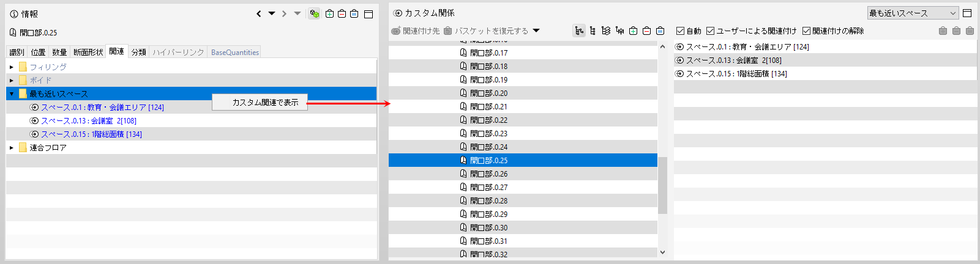Open link スペース.0.15: 1階総面積 [134] in 情報

point(91,134)
